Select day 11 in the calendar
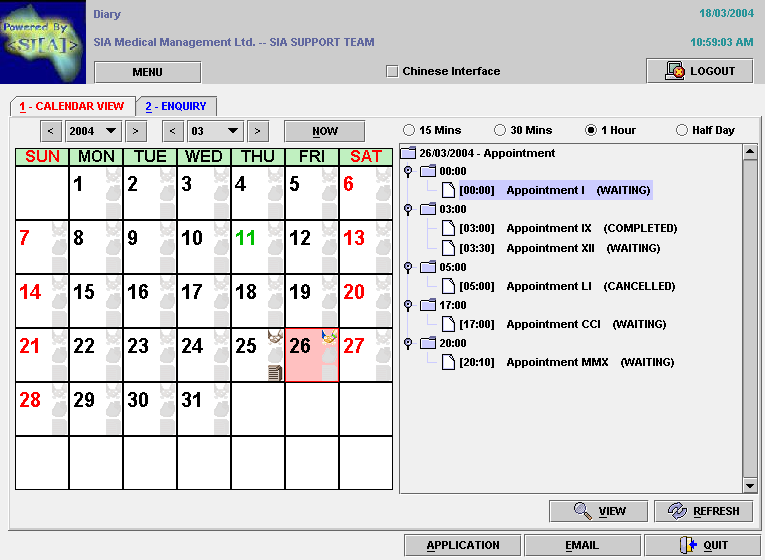765x560 pixels. 246,239
